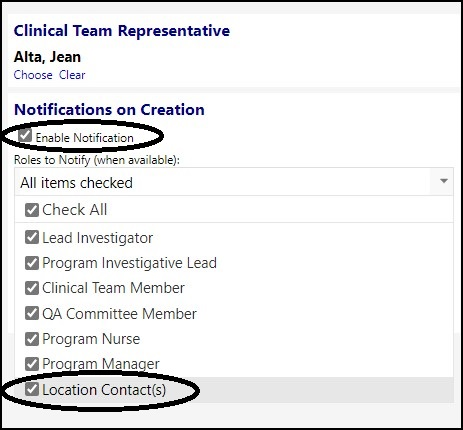Click the Clinical Team Representative heading
Image resolution: width=463 pixels, height=430 pixels.
122,31
